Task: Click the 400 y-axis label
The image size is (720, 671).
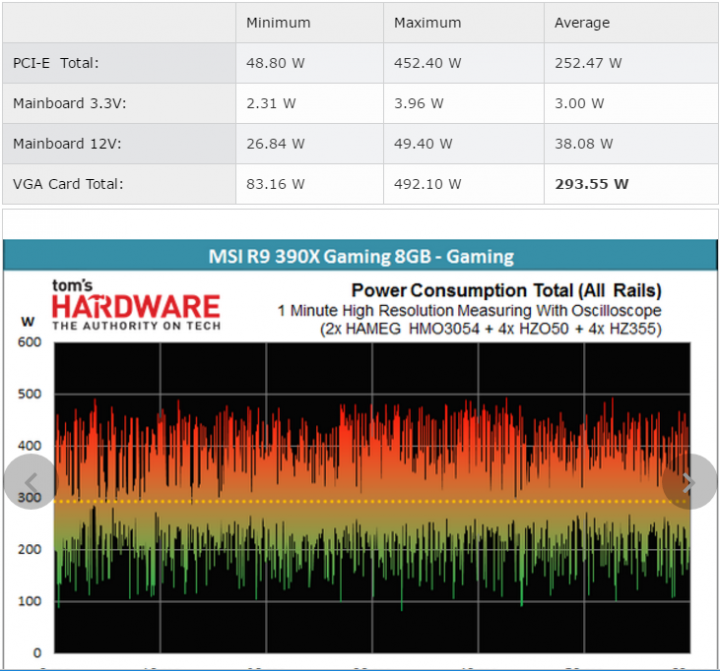Action: point(29,446)
